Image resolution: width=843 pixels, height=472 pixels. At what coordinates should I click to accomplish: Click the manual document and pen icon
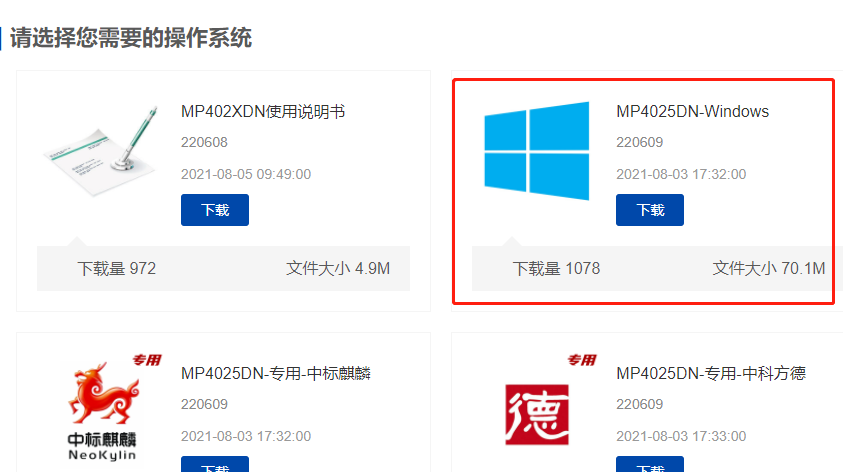click(101, 151)
